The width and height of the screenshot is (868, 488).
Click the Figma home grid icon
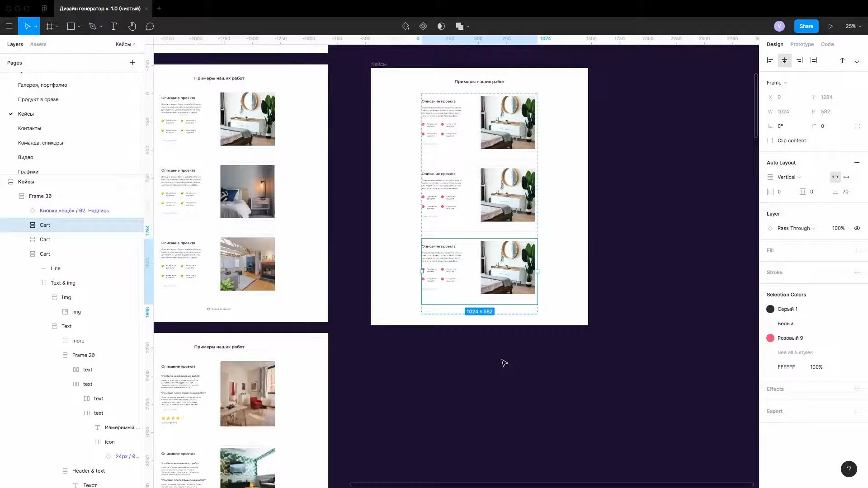(x=44, y=9)
